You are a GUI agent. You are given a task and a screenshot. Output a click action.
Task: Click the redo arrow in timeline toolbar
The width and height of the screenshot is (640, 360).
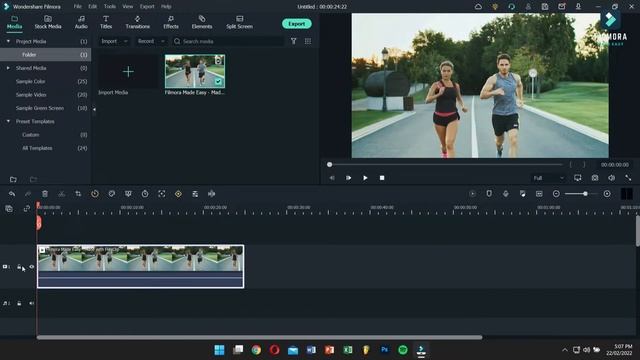click(x=28, y=194)
